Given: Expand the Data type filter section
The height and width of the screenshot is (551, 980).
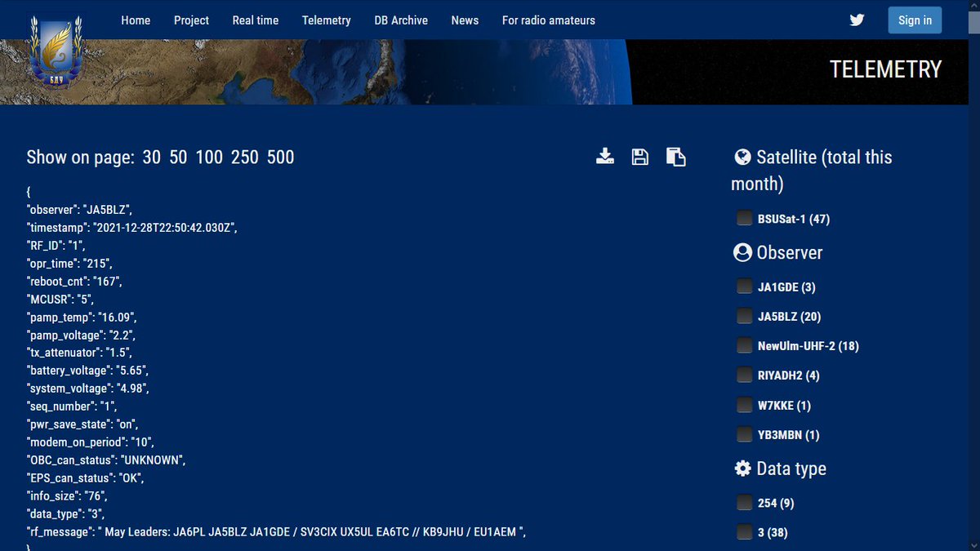Looking at the screenshot, I should [x=793, y=468].
